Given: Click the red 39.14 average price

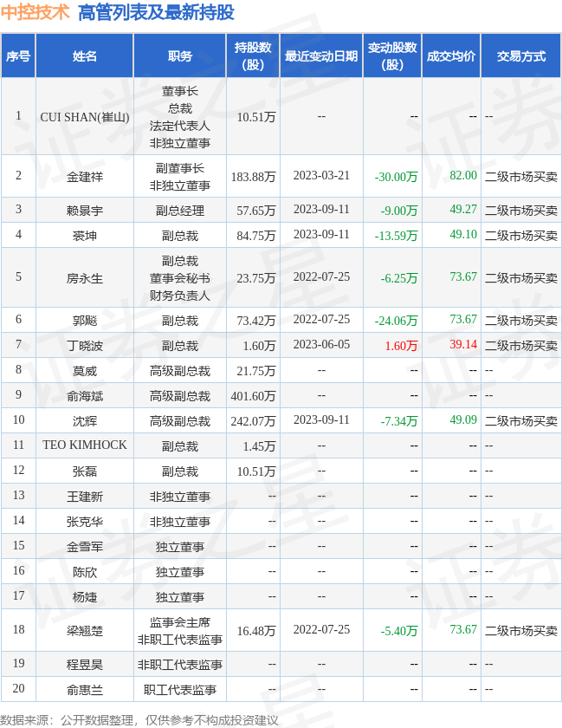Looking at the screenshot, I should tap(463, 345).
